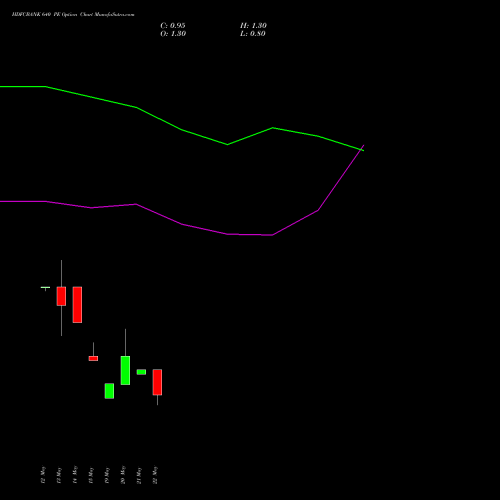Select the open value 'O: 1.30'
500x500 pixels.
click(x=173, y=34)
